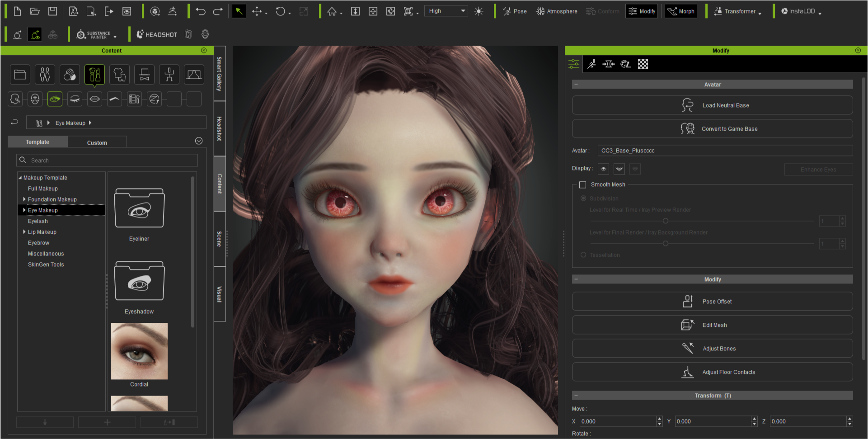This screenshot has width=868, height=439.
Task: Toggle the Morph panel button in top toolbar
Action: (681, 11)
